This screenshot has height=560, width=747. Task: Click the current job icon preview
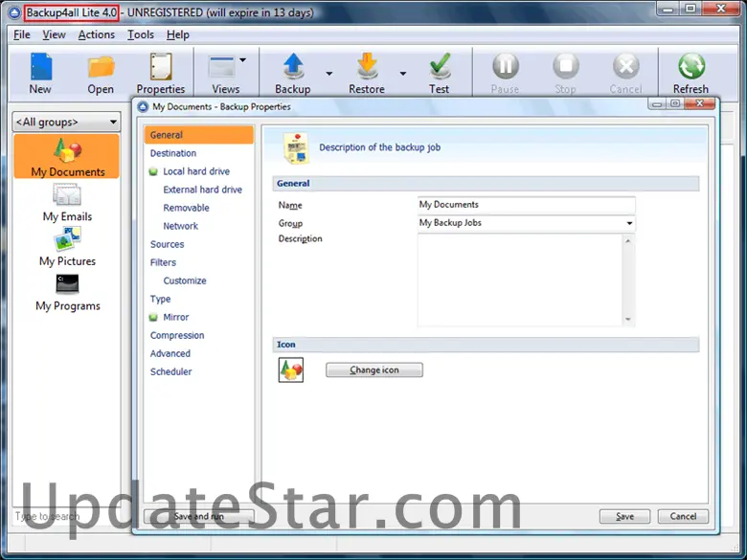pyautogui.click(x=290, y=370)
